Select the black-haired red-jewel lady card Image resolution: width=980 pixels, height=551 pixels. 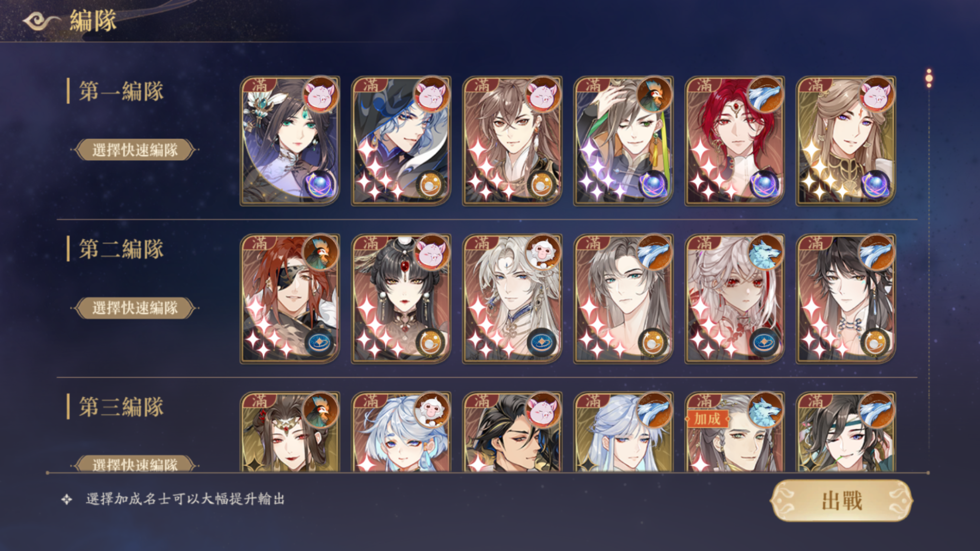click(401, 298)
